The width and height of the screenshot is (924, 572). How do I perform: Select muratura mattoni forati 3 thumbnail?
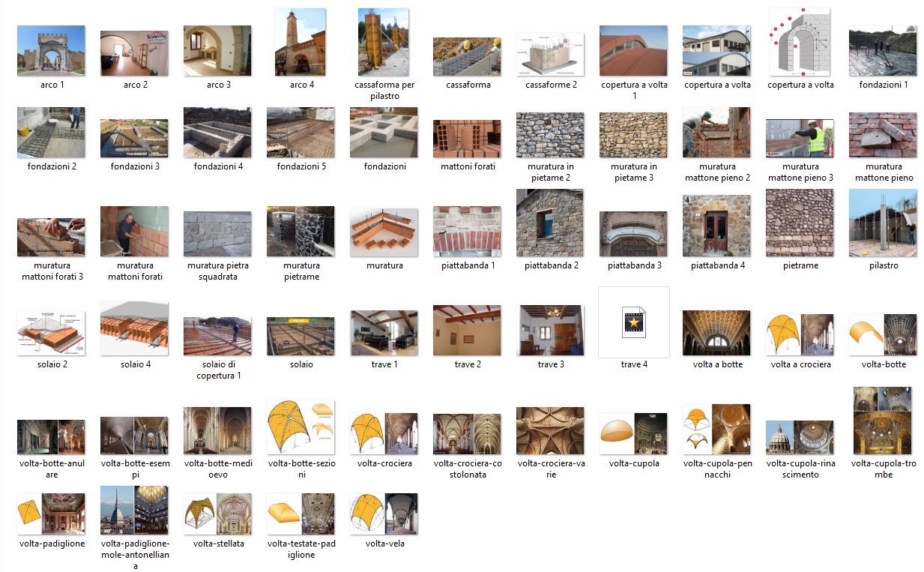51,238
